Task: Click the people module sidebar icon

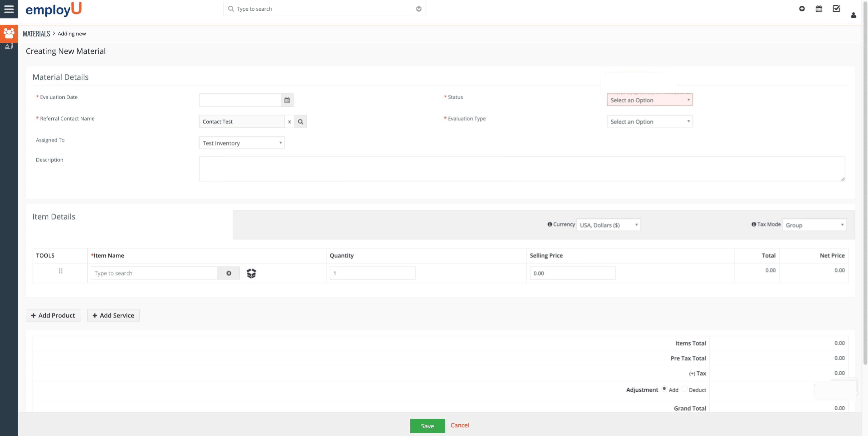Action: point(9,33)
